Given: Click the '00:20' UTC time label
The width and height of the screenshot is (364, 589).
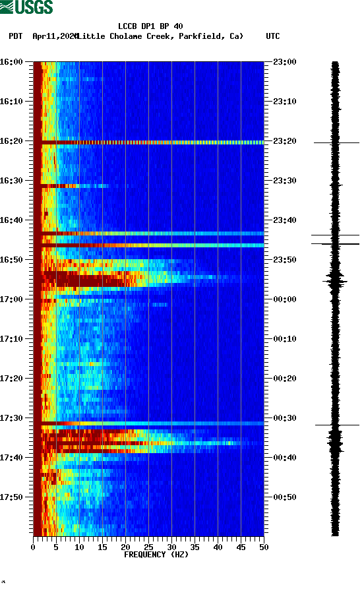Looking at the screenshot, I should click(285, 379).
